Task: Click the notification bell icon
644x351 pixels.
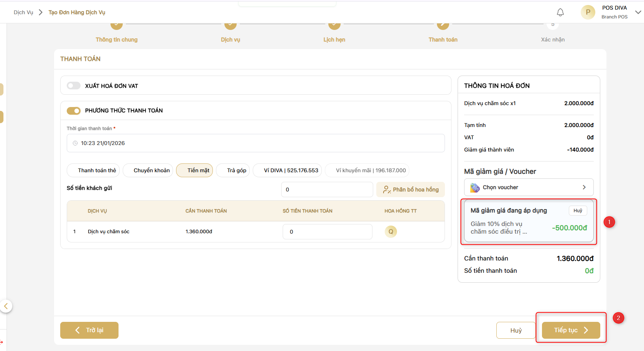Action: [560, 12]
